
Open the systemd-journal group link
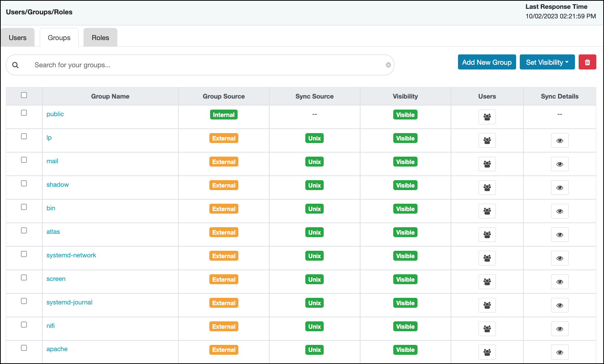click(x=69, y=302)
